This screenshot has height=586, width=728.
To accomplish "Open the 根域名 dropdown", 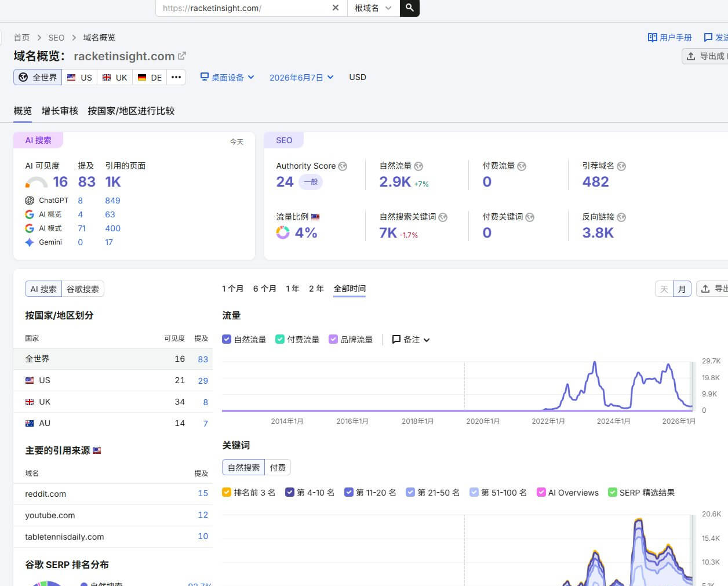I will [x=373, y=8].
